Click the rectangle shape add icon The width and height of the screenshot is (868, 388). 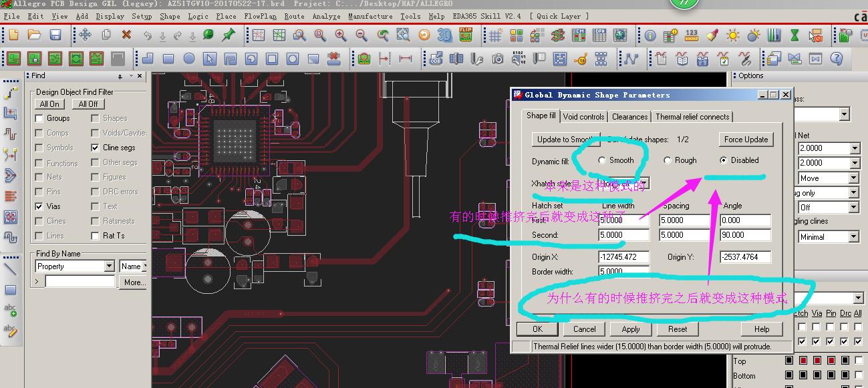168,59
